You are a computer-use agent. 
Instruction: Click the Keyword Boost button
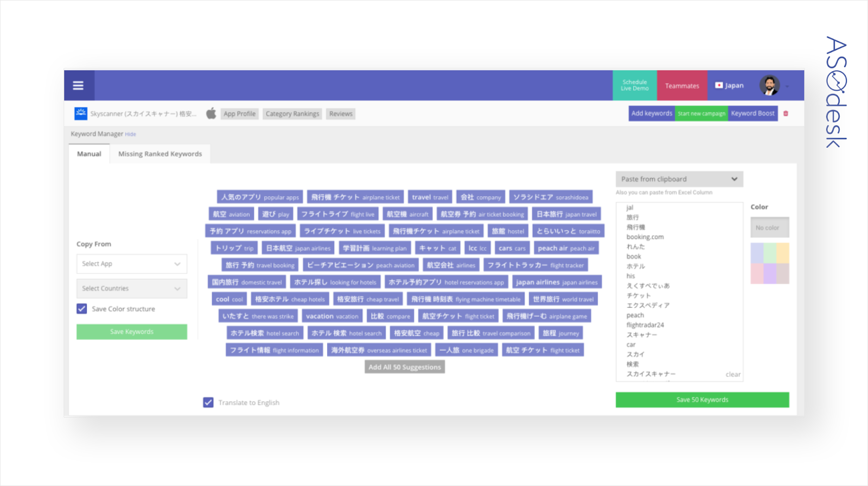(752, 113)
